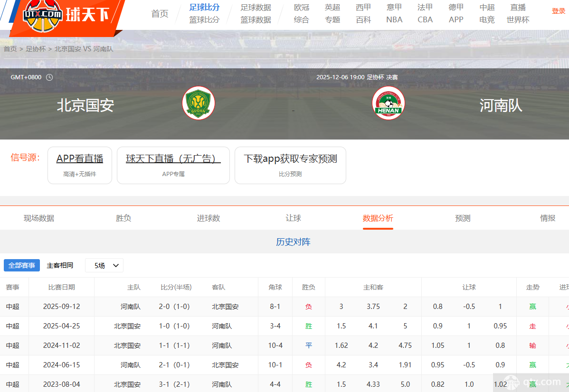Click the 历史对阵 link

pos(293,242)
